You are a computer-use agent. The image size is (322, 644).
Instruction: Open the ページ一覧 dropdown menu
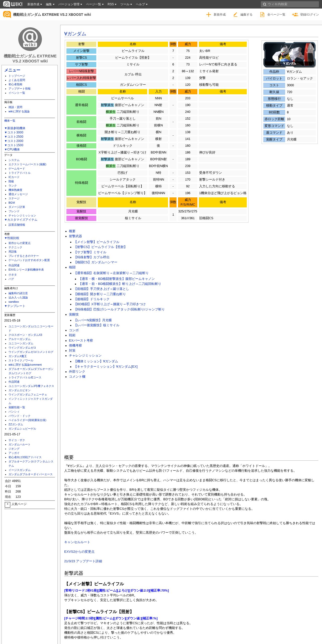[95, 4]
